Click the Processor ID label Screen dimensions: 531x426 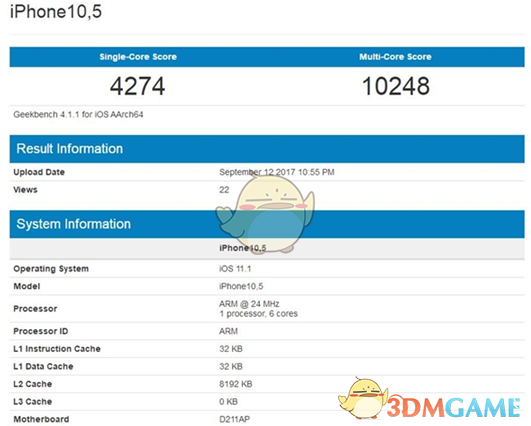pos(41,331)
